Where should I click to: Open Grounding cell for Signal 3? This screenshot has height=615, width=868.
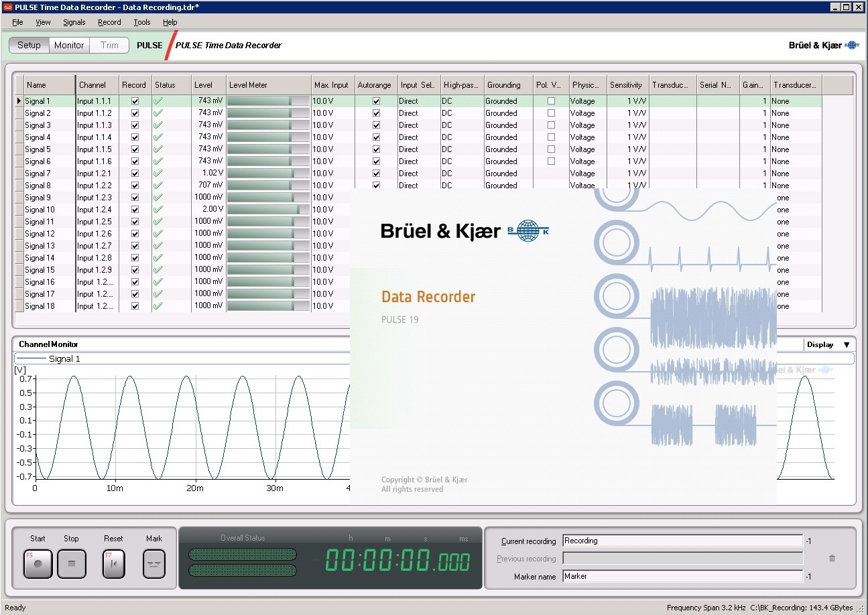tap(508, 125)
